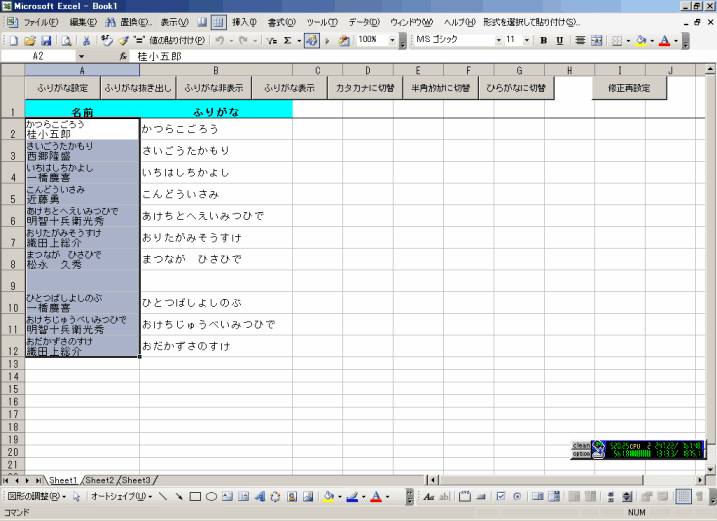
Task: Click the New workbook icon
Action: coord(14,41)
